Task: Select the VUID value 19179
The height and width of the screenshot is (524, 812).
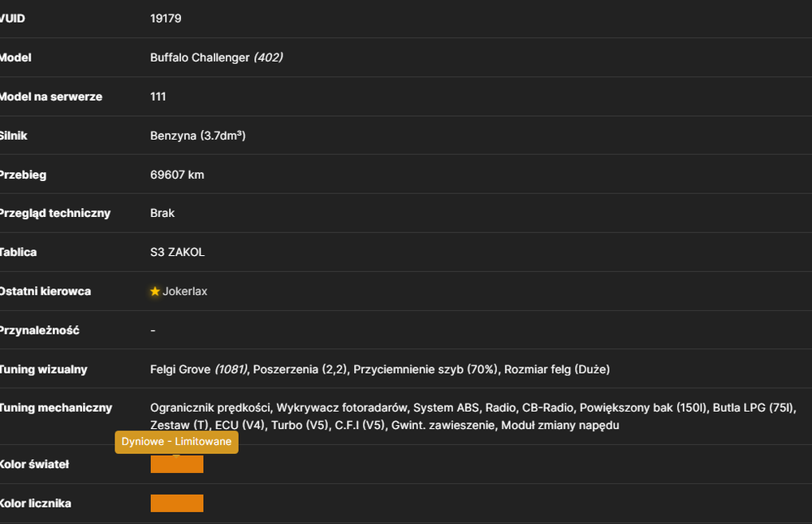Action: 166,19
